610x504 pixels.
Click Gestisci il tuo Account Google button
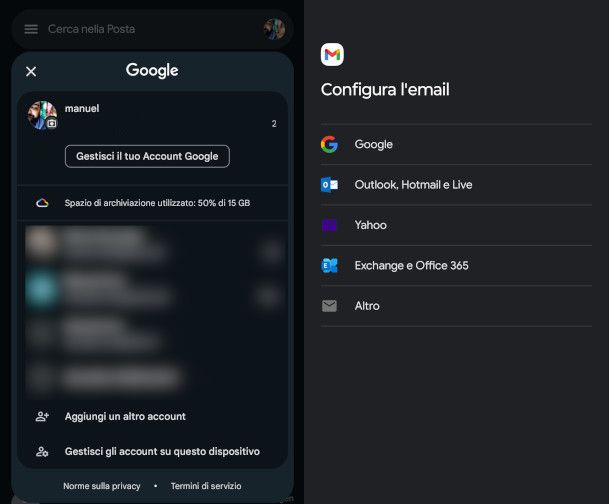coord(147,156)
